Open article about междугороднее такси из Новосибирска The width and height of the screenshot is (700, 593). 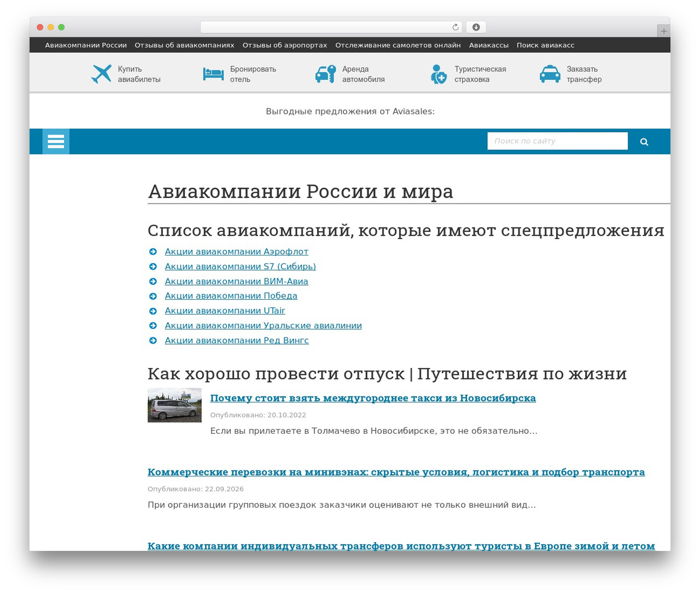[373, 398]
